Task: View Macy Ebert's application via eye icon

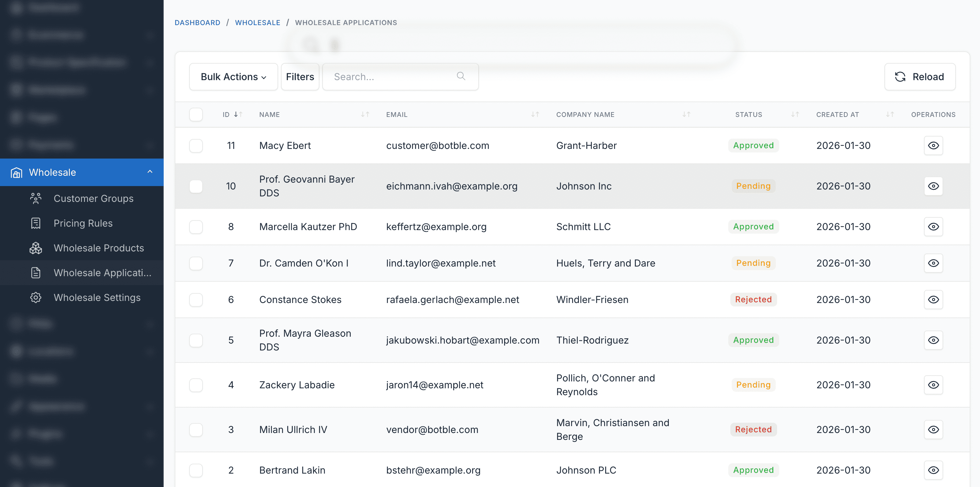Action: 933,146
